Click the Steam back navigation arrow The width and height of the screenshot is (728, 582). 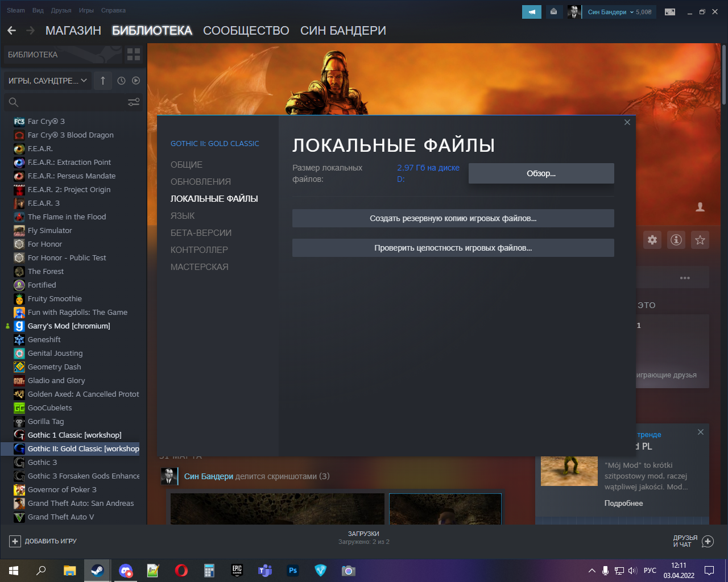pyautogui.click(x=11, y=31)
